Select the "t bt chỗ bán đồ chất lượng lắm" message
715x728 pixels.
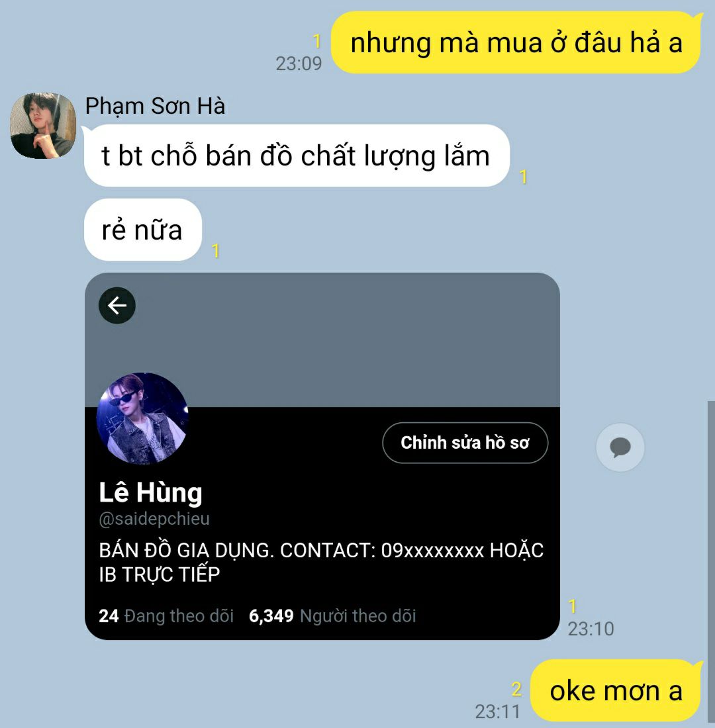click(297, 156)
